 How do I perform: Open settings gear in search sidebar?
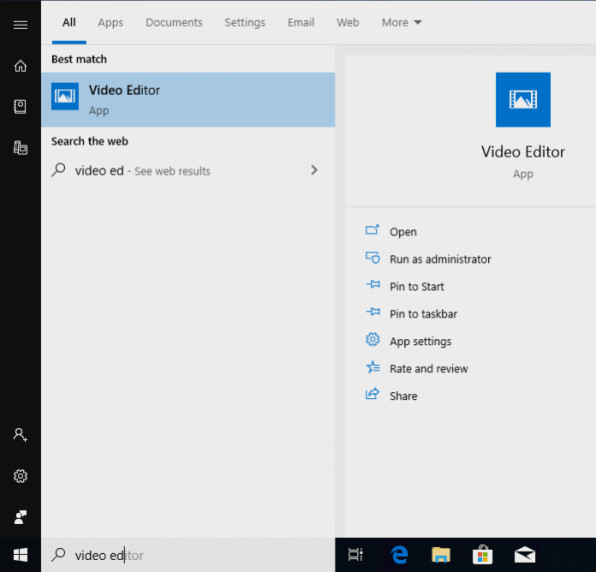pos(21,476)
